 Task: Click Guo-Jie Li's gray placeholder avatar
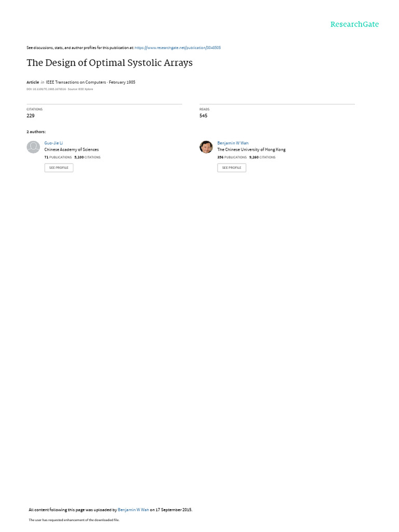click(x=33, y=147)
